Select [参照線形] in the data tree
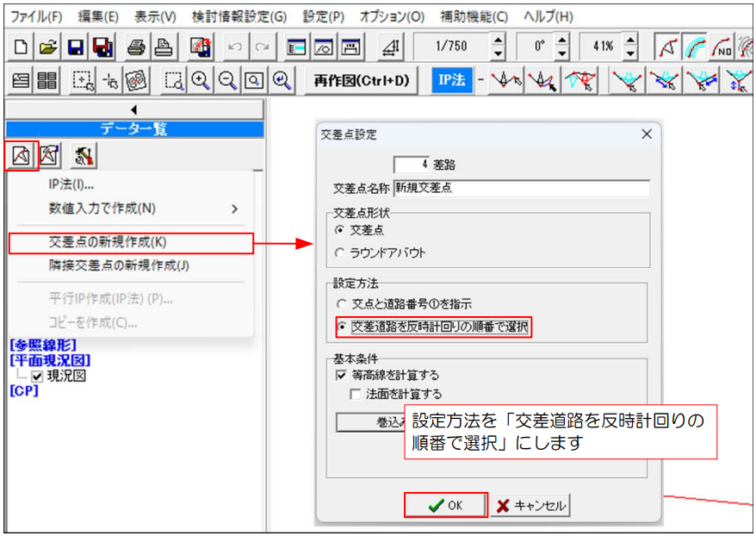 coord(43,345)
